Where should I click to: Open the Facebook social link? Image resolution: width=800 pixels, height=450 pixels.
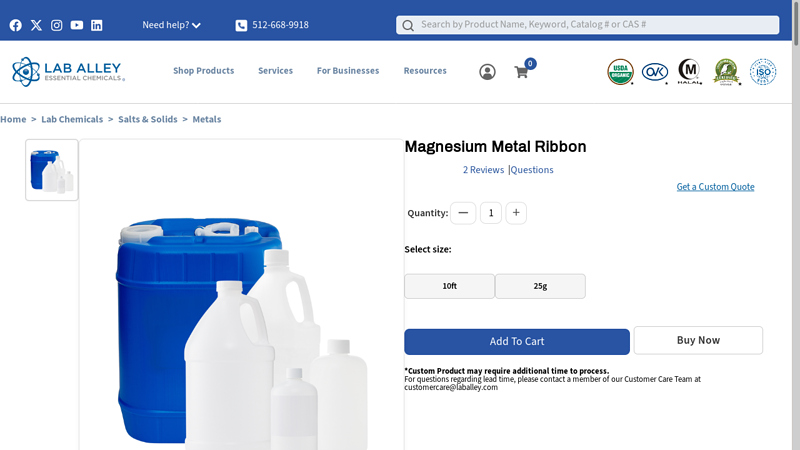(16, 25)
